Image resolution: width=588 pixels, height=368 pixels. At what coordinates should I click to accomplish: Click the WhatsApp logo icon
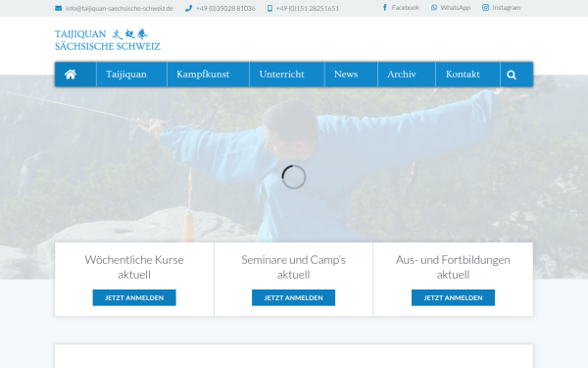[x=434, y=8]
